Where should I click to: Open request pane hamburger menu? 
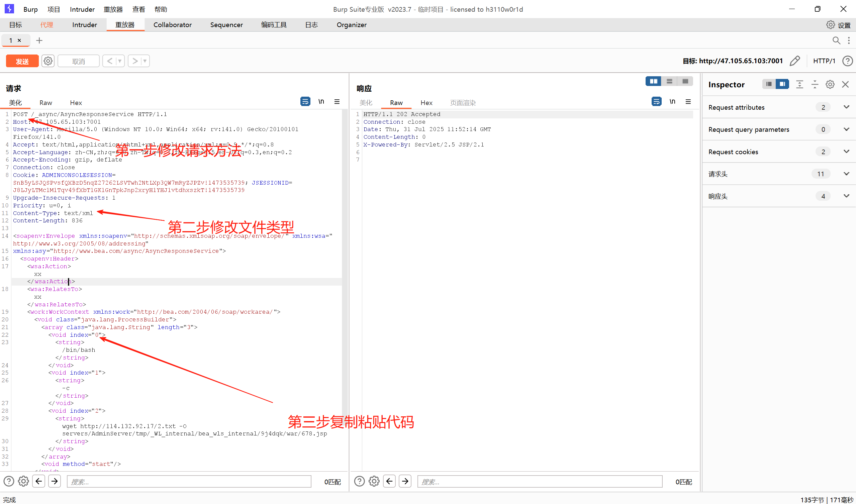pos(337,102)
